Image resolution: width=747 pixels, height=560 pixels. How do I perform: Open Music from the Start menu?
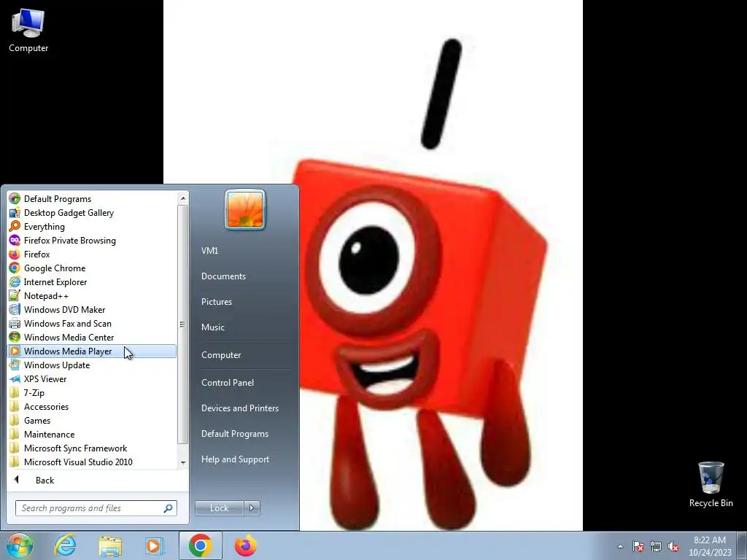[244, 327]
